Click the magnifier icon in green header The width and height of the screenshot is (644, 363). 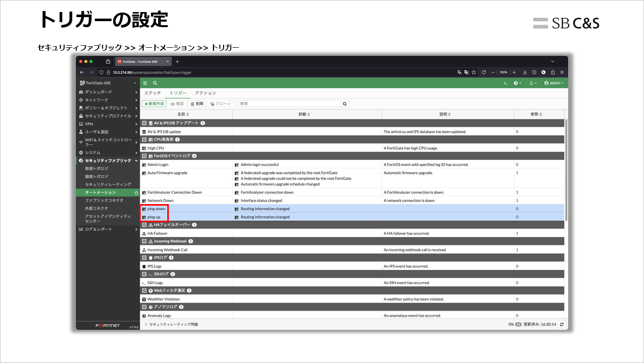(x=155, y=83)
